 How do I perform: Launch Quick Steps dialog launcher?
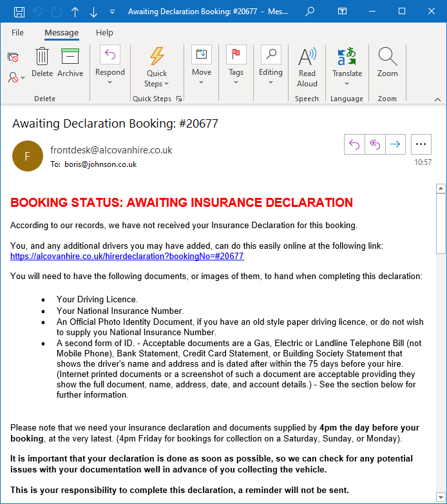point(179,99)
